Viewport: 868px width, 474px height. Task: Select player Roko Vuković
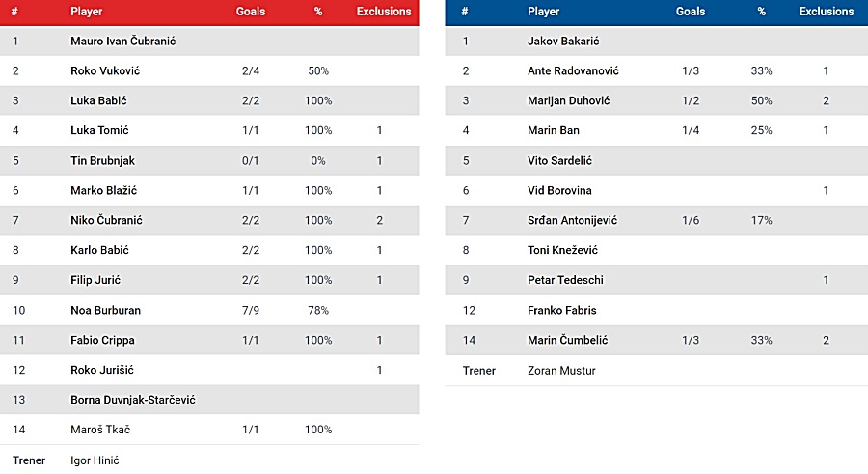(x=105, y=71)
